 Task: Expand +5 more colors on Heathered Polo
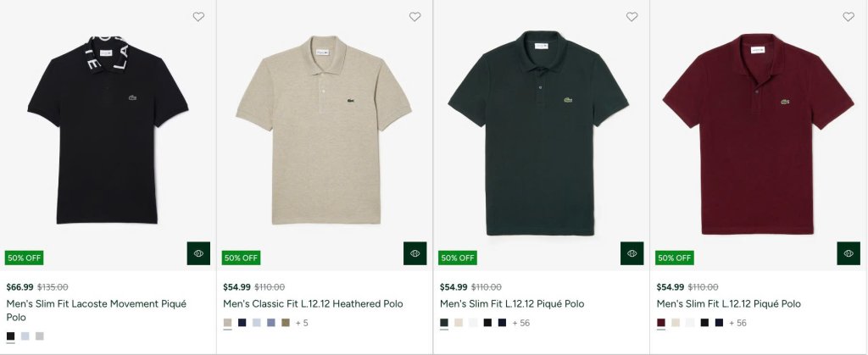click(302, 323)
